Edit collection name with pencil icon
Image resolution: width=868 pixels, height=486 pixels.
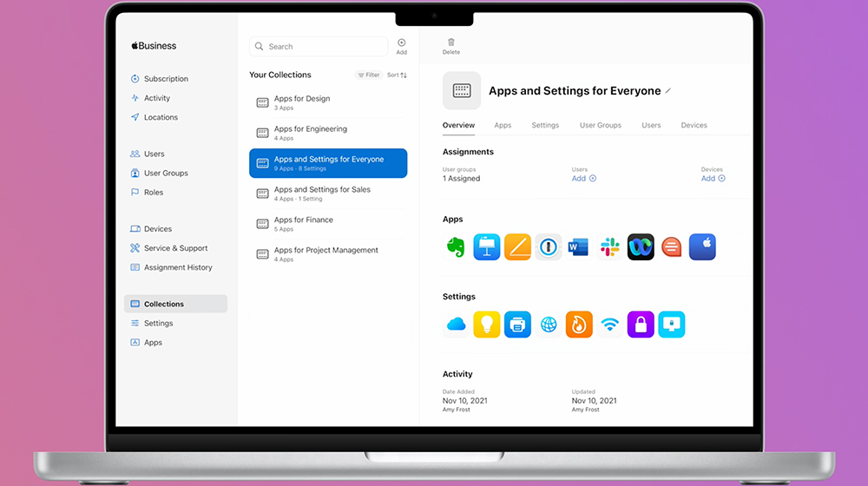[x=668, y=91]
